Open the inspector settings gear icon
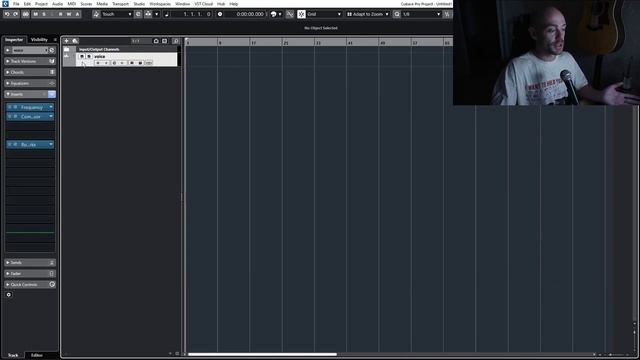 [x=9, y=295]
